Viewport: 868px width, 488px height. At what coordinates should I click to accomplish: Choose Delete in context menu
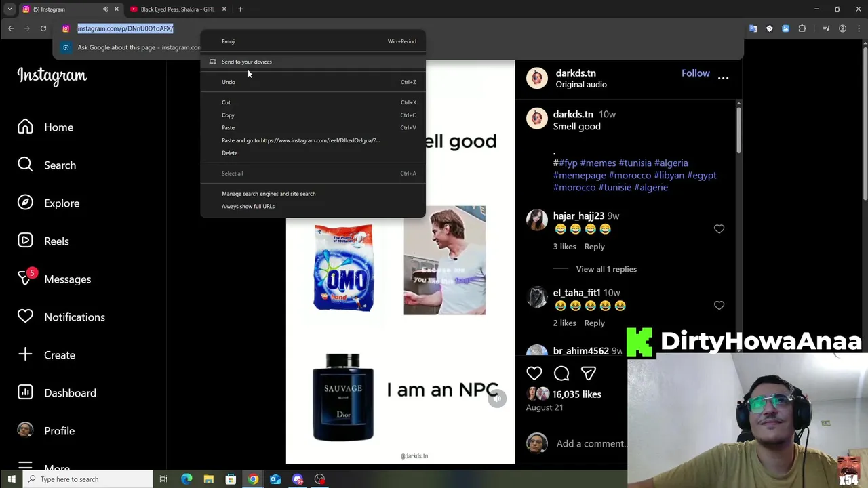click(313, 153)
